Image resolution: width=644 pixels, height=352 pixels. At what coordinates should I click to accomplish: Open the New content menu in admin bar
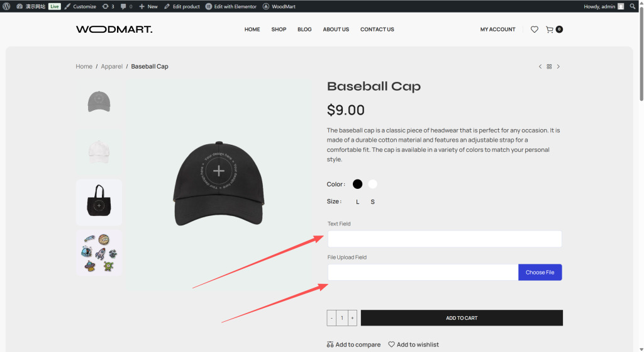pos(148,6)
